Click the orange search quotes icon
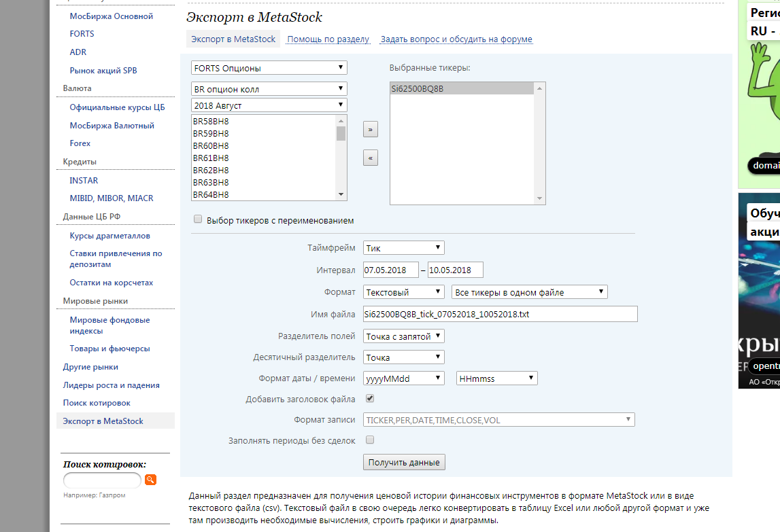The image size is (780, 532). tap(150, 480)
